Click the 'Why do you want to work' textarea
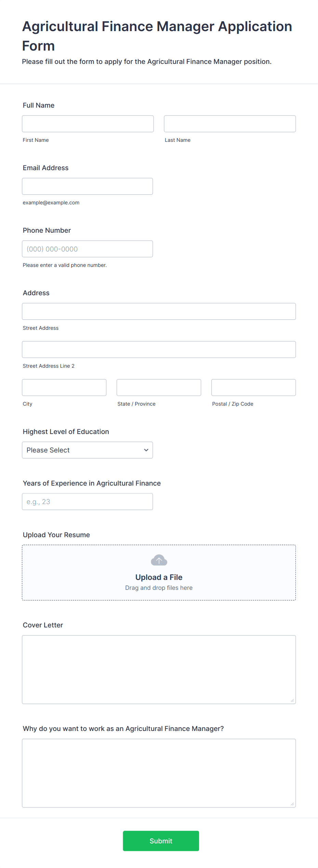This screenshot has height=868, width=318. coord(159,773)
